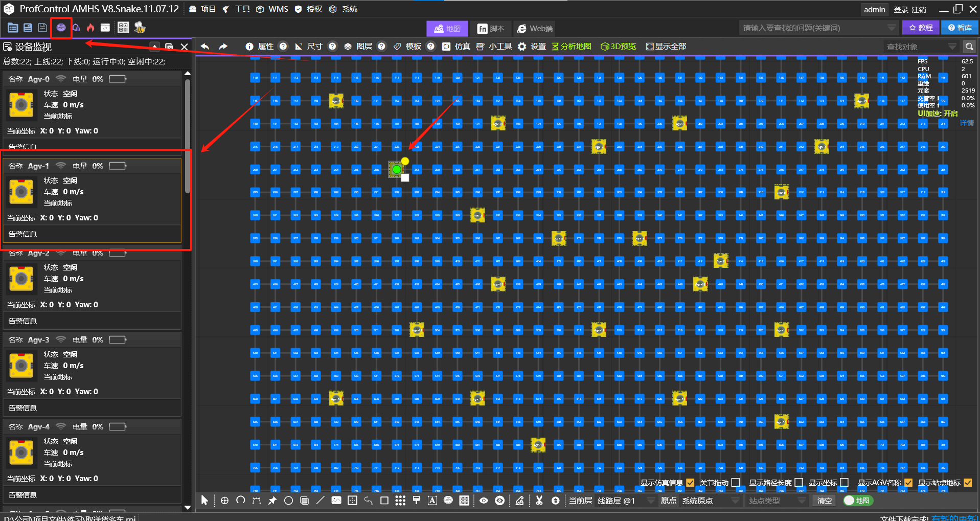Enable 关节拖动 checkbox
The width and height of the screenshot is (980, 521).
pyautogui.click(x=736, y=483)
